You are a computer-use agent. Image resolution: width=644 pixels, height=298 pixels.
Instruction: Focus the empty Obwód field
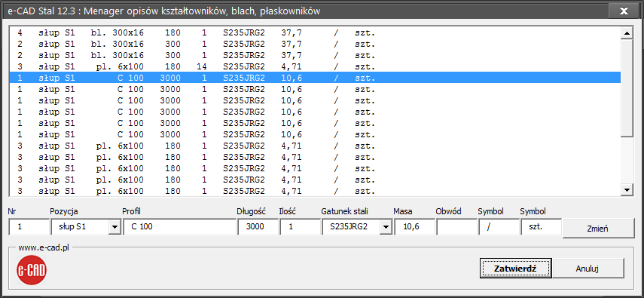click(x=456, y=227)
